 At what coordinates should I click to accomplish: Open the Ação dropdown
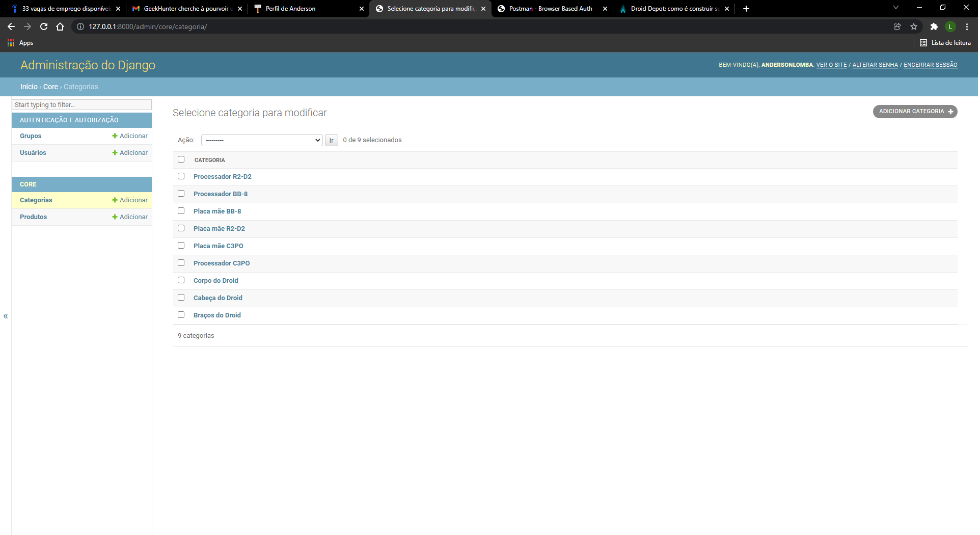(x=262, y=140)
